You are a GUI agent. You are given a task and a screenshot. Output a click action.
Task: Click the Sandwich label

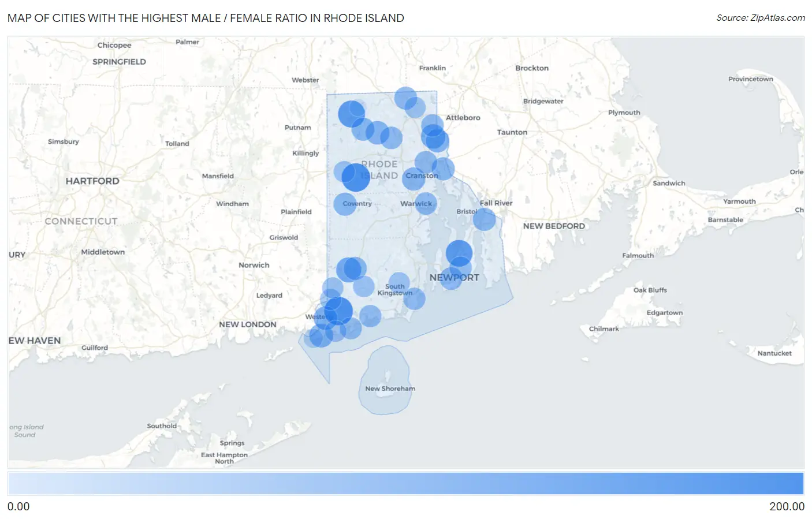[x=669, y=184]
